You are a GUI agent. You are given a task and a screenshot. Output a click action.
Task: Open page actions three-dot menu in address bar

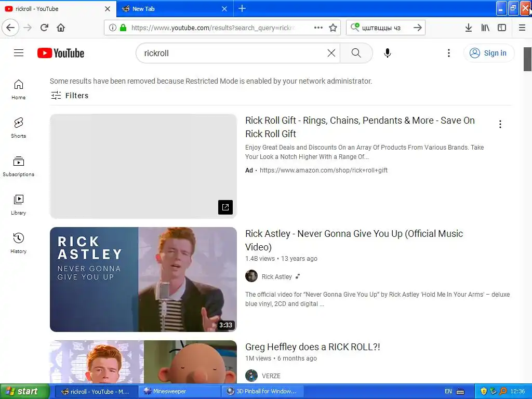pos(318,28)
